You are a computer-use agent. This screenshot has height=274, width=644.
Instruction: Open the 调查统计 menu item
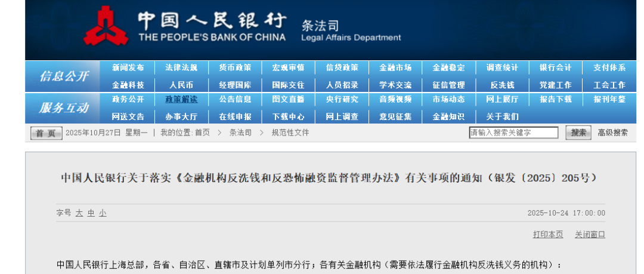click(502, 68)
